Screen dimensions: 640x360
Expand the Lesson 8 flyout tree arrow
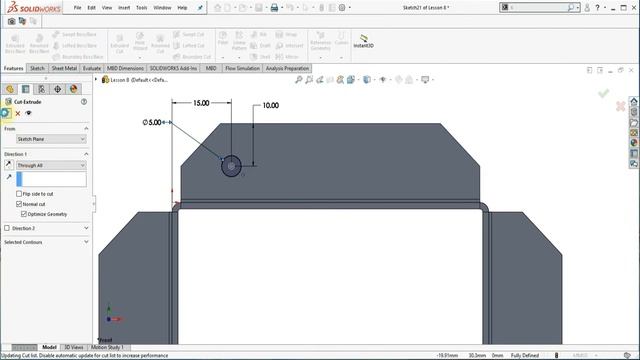point(96,80)
